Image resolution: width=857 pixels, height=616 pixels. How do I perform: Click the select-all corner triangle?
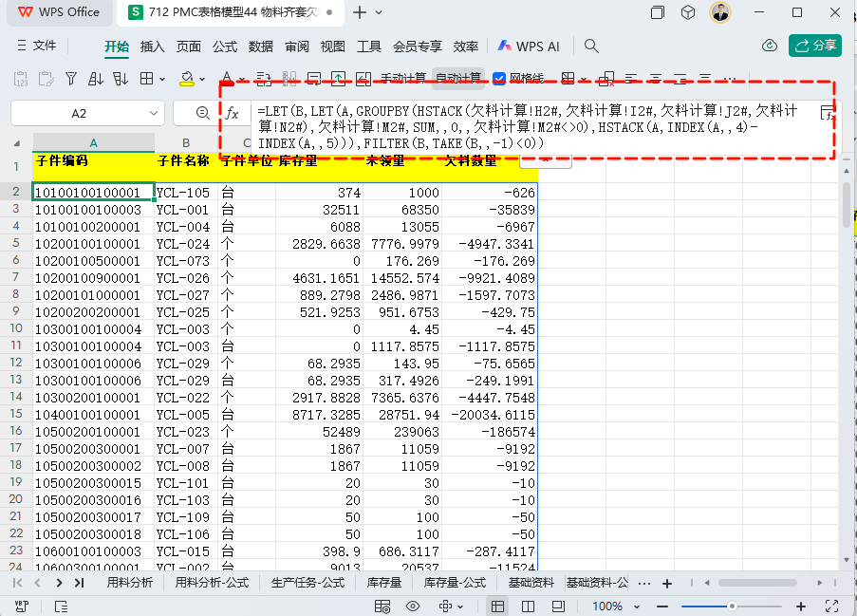point(17,143)
